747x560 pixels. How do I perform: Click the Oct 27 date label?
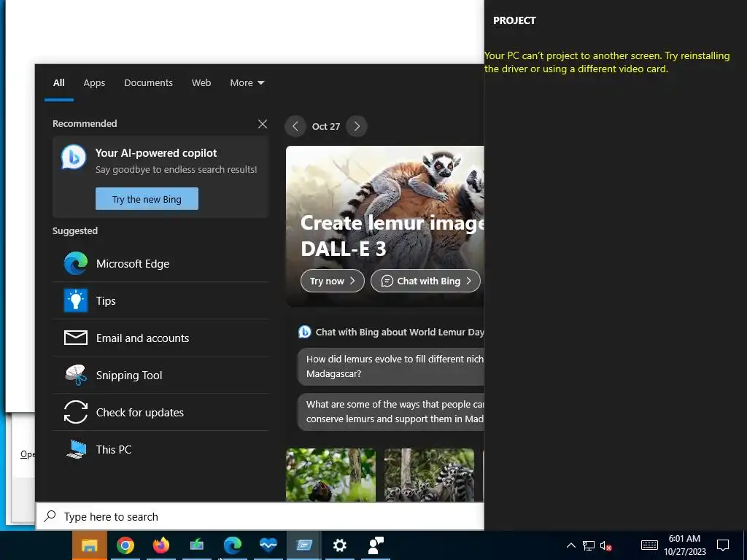(x=326, y=127)
